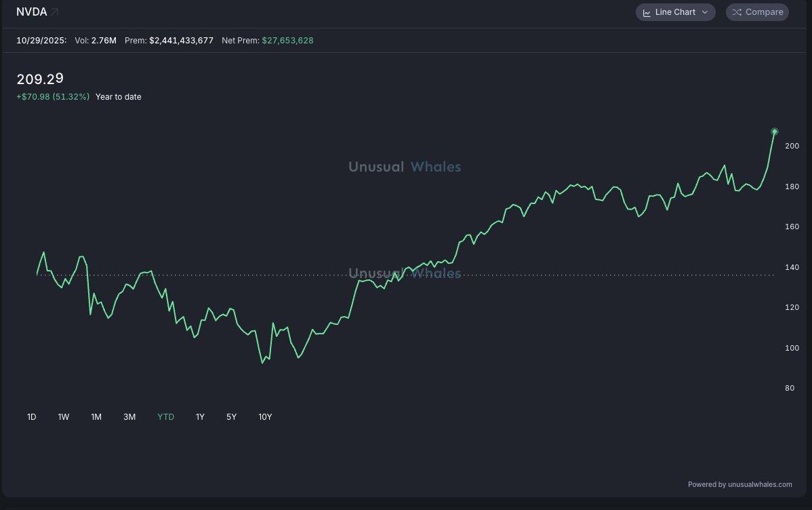
Task: Click the line chart icon in the chart type button
Action: pyautogui.click(x=647, y=12)
